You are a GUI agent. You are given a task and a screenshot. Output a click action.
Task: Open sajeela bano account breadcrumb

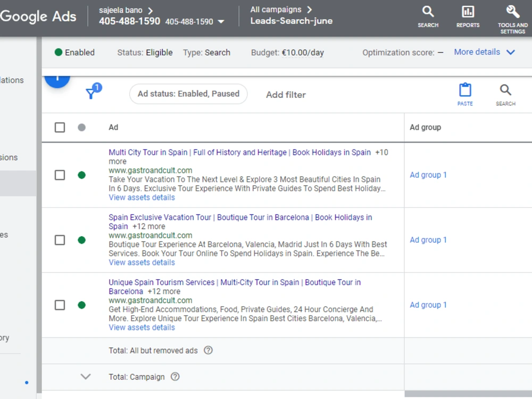click(x=120, y=10)
